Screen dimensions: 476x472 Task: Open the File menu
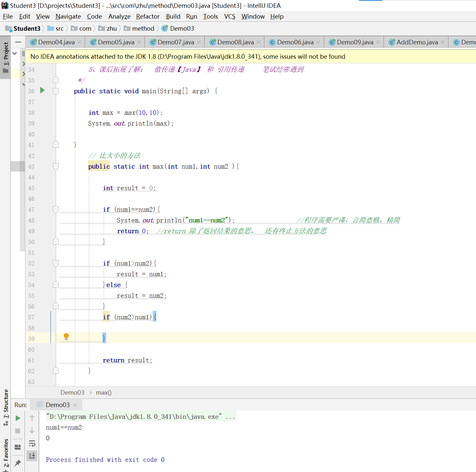pos(8,16)
